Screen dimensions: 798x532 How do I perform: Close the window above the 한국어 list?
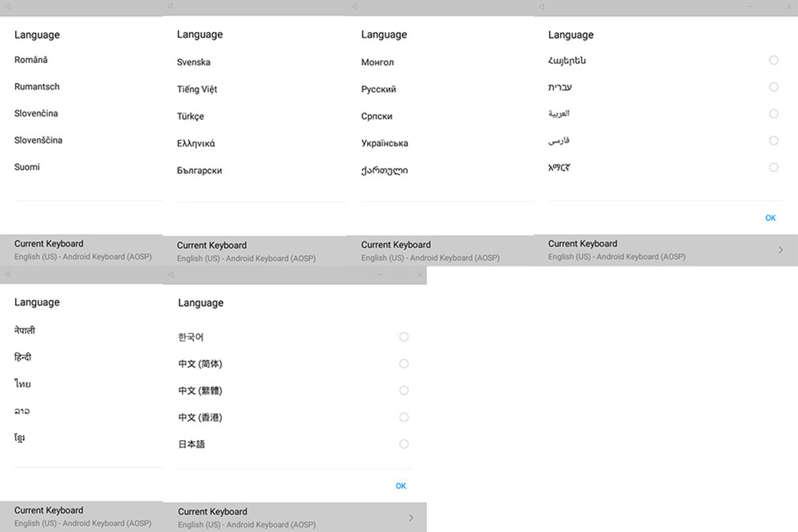[x=420, y=274]
